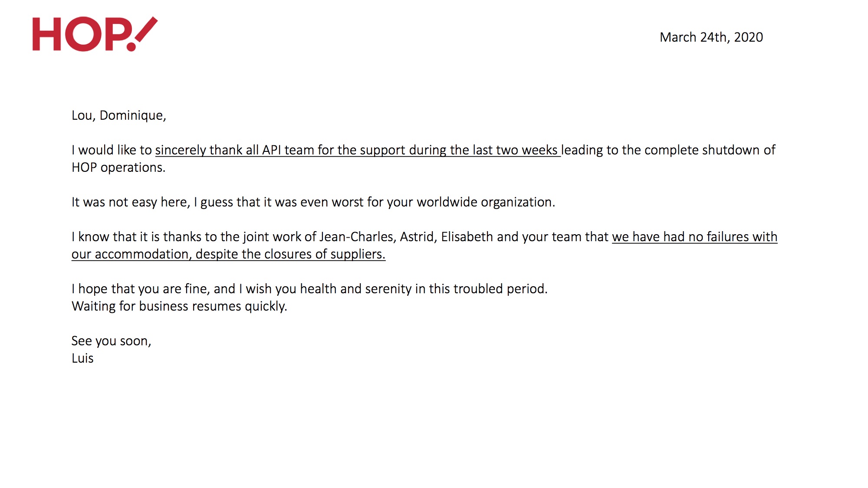Click the name Jean-Charles
Screen dimensions: 868x488
pyautogui.click(x=356, y=237)
